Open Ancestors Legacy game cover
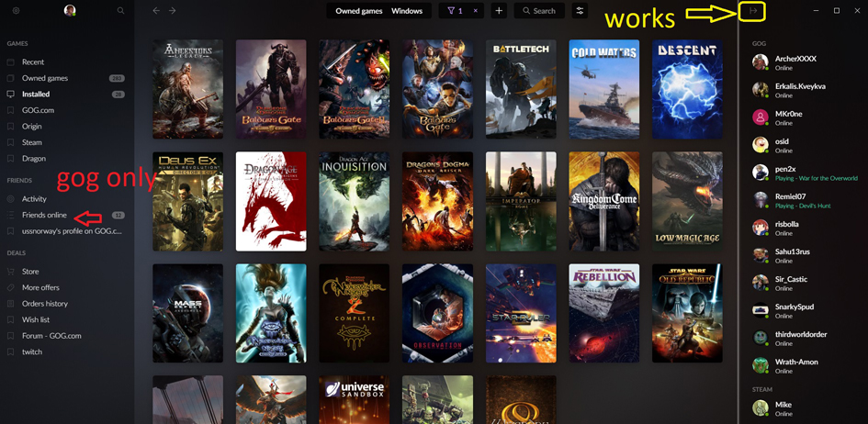Viewport: 868px width, 424px height. pyautogui.click(x=187, y=89)
